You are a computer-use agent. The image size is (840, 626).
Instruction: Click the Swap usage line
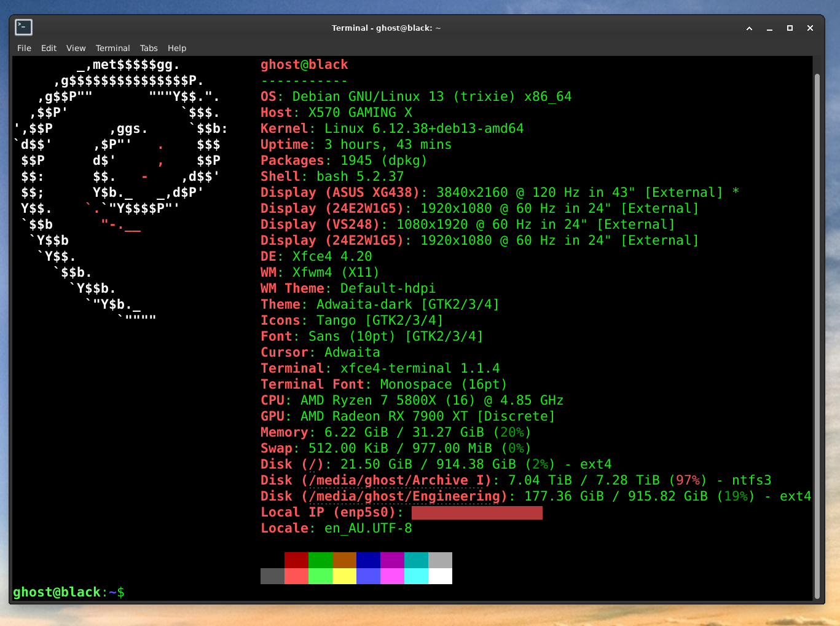pyautogui.click(x=396, y=448)
